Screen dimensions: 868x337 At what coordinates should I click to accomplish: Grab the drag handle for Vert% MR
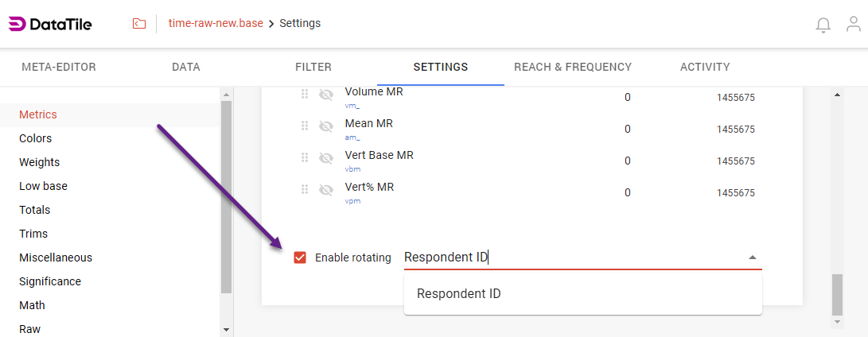click(305, 189)
